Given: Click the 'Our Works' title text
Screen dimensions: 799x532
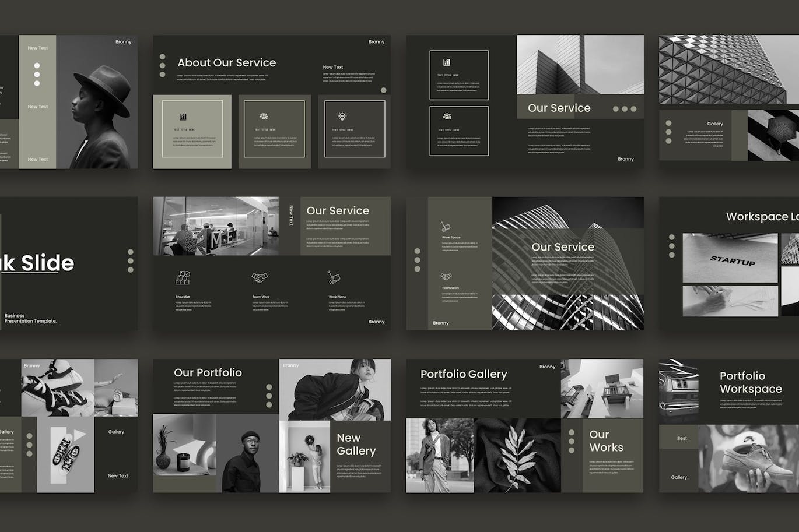Looking at the screenshot, I should (x=606, y=441).
